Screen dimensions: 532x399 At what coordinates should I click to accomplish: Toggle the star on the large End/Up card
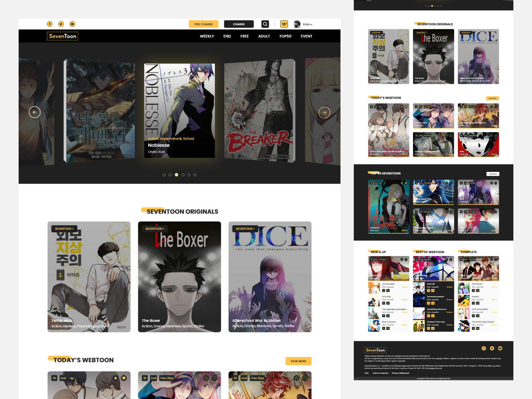point(115,378)
